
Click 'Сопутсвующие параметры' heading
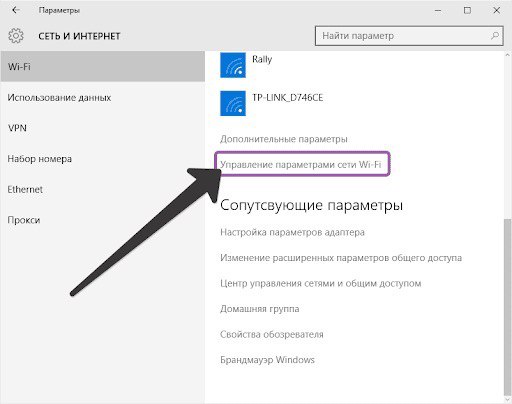coord(311,206)
